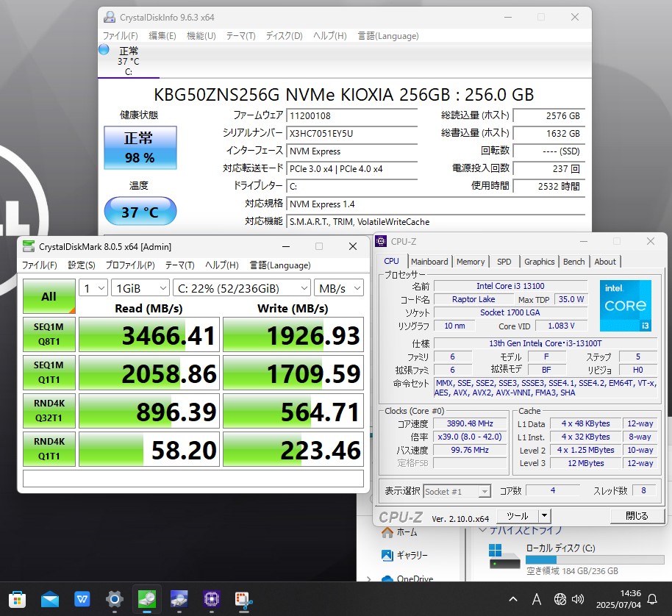Switch to the CrystalDiskInfo taskbar icon
The width and height of the screenshot is (672, 616).
179,599
